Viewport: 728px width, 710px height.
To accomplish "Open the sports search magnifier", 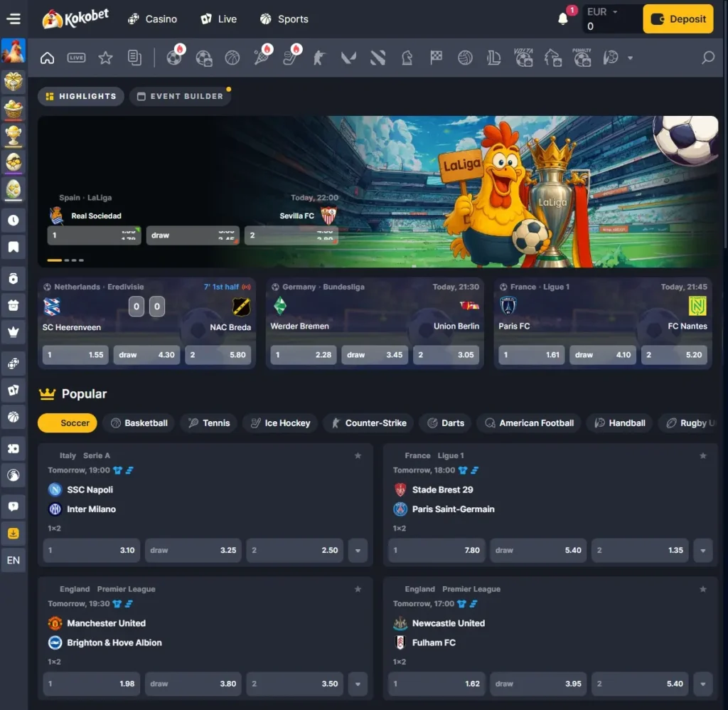I will click(707, 58).
